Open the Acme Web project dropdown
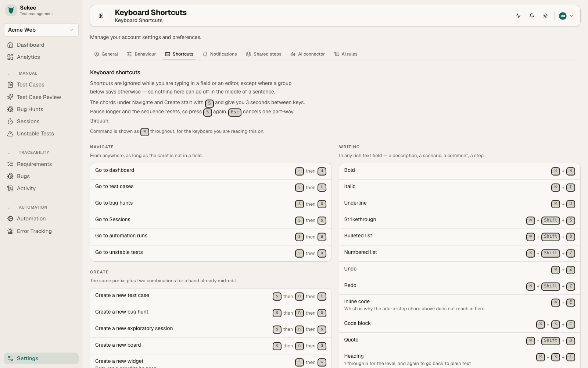The height and width of the screenshot is (368, 588). tap(41, 30)
